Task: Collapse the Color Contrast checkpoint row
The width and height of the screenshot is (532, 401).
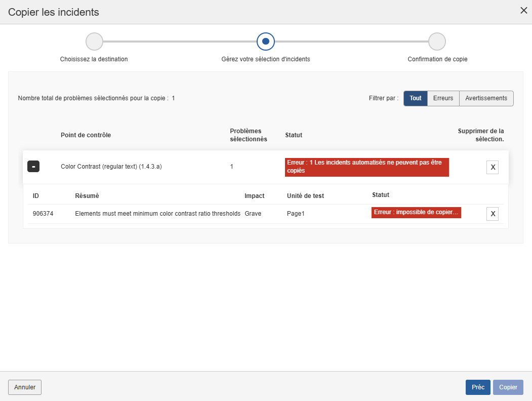Action: click(33, 166)
